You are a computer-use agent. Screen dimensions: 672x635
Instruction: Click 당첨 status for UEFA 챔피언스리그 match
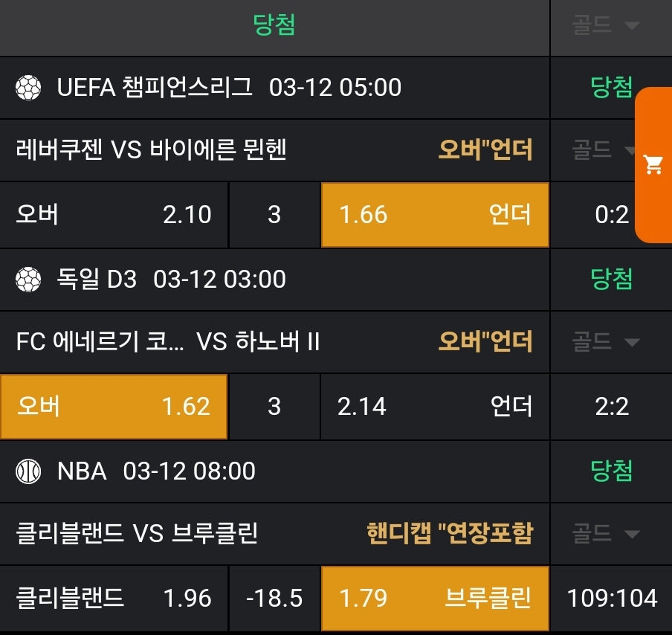click(611, 88)
